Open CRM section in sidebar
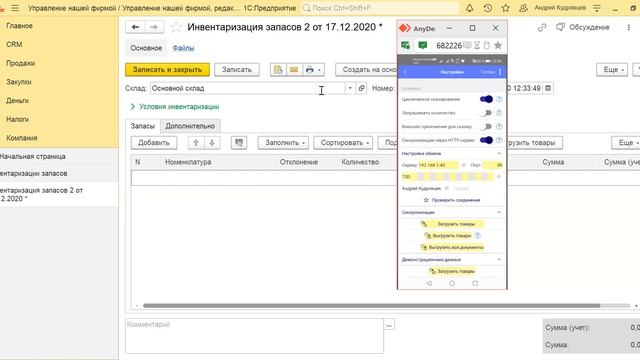640x360 pixels. [x=14, y=44]
